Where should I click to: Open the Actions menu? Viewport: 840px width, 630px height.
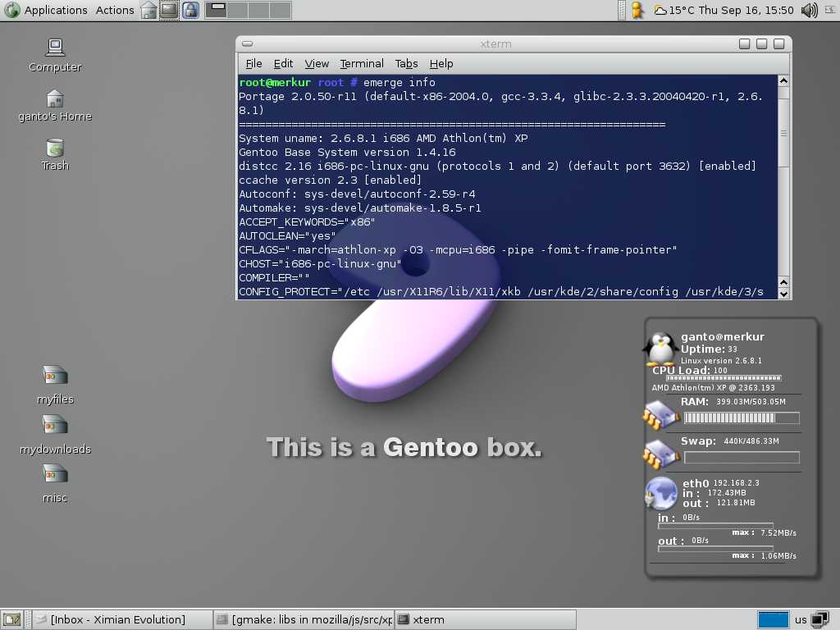pyautogui.click(x=115, y=10)
